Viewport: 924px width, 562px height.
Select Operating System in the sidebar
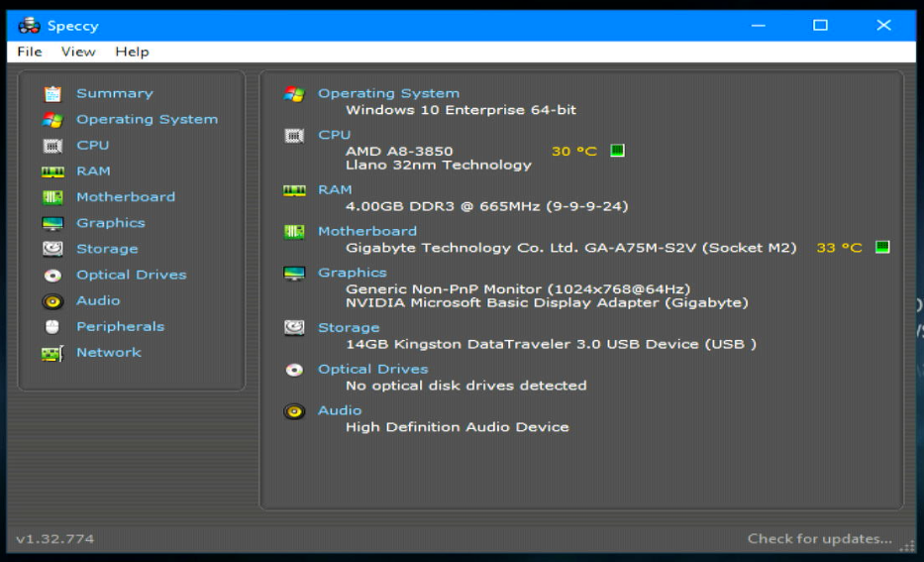148,119
